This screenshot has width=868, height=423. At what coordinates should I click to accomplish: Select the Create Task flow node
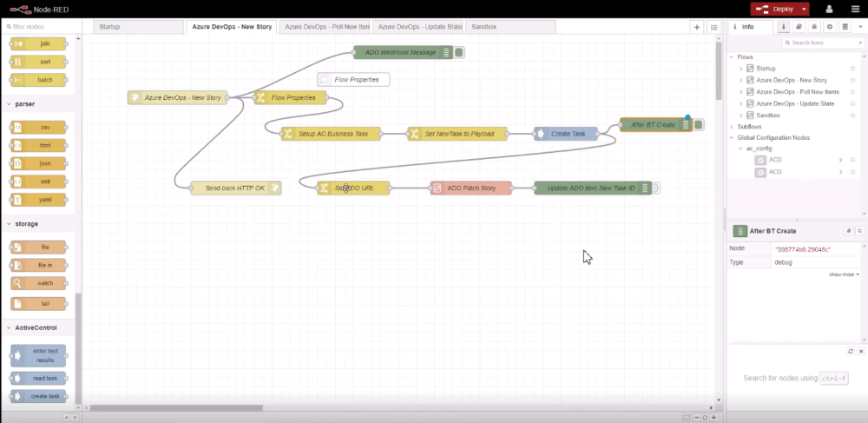click(566, 134)
